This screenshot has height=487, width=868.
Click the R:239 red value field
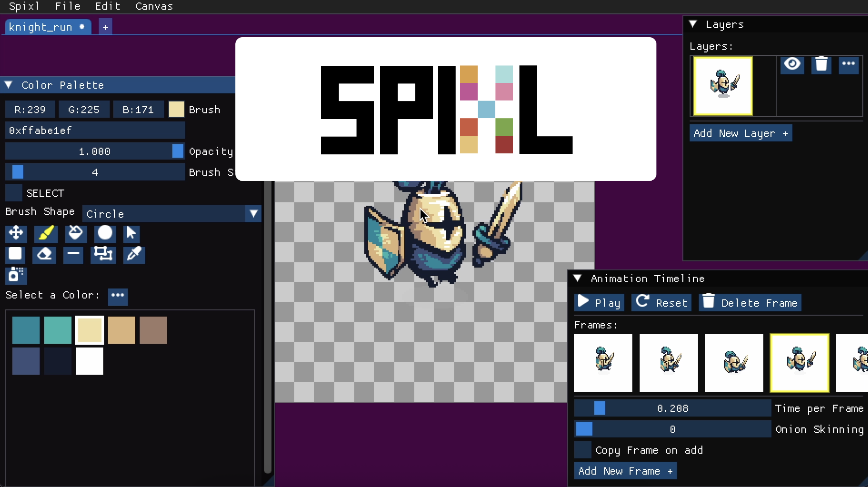pos(30,109)
